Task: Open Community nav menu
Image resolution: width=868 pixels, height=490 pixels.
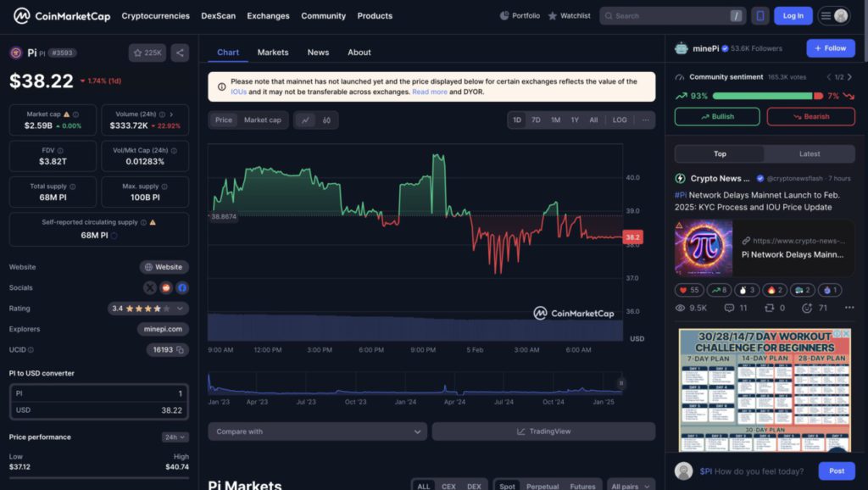Action: (323, 16)
